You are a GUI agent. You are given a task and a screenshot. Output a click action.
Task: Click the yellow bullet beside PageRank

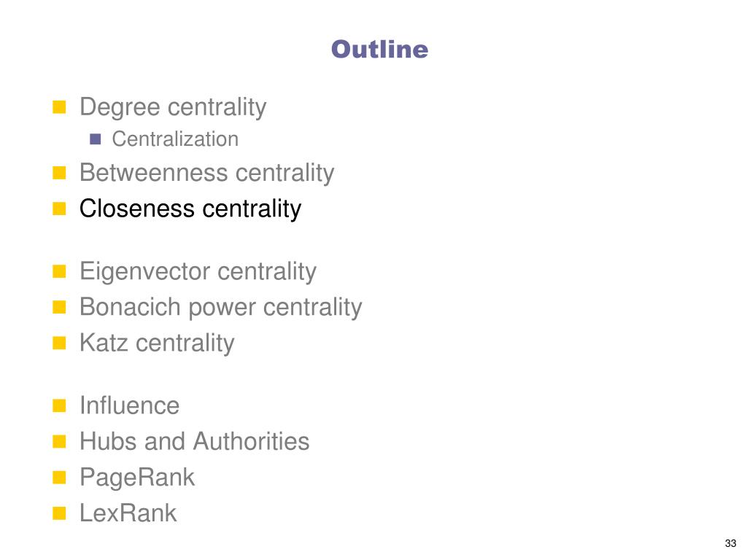(59, 477)
